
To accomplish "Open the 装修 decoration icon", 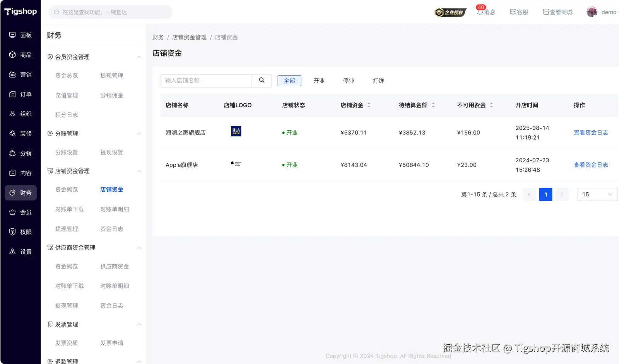I will point(12,134).
